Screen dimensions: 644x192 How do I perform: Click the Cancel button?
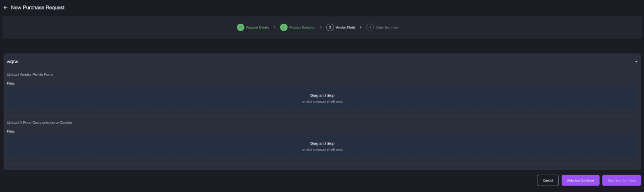point(548,180)
